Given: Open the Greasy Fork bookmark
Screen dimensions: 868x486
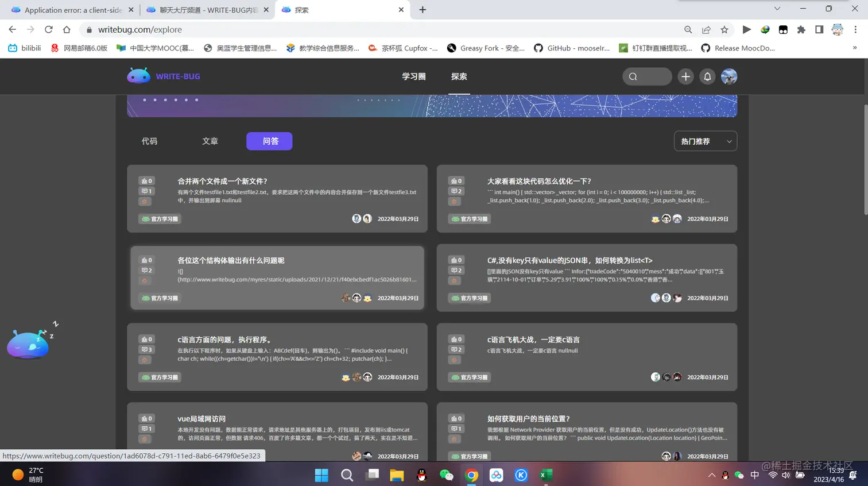Looking at the screenshot, I should 486,48.
